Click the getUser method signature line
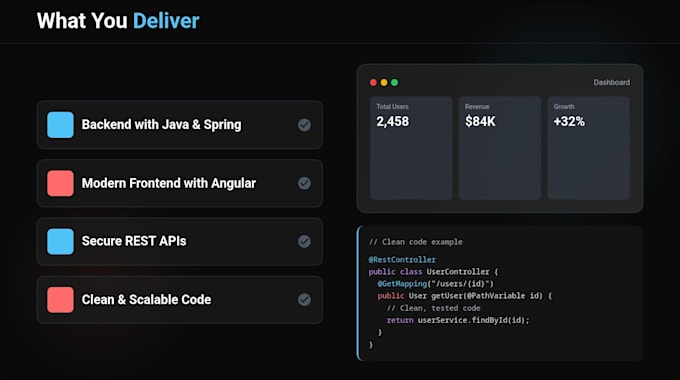This screenshot has width=680, height=380. (464, 296)
